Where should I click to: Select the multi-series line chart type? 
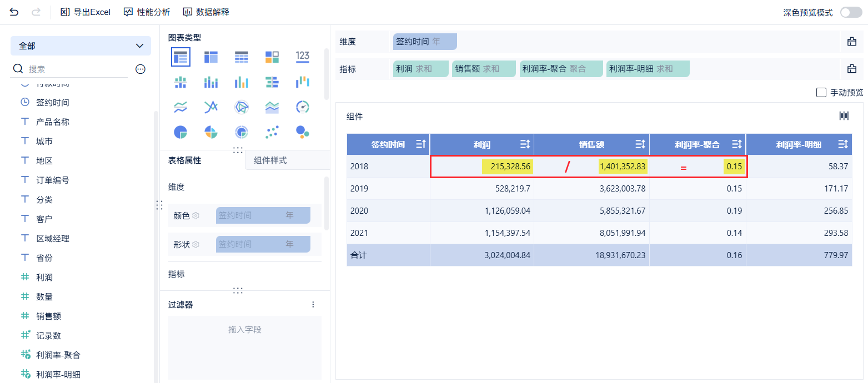(x=211, y=107)
